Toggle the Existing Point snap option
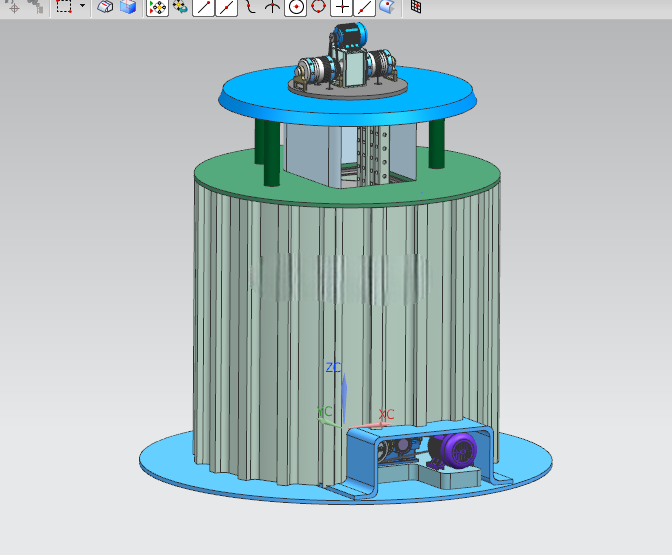The image size is (672, 555). pos(342,7)
